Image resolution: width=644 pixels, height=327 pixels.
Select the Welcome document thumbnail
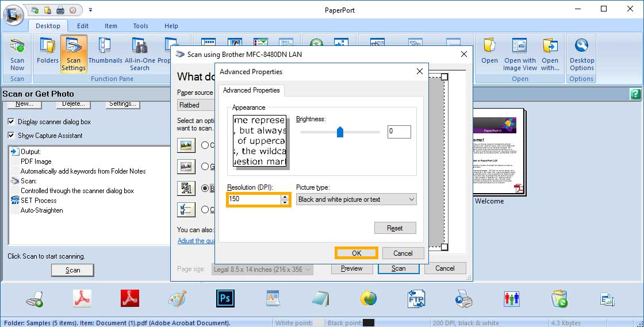click(x=499, y=153)
